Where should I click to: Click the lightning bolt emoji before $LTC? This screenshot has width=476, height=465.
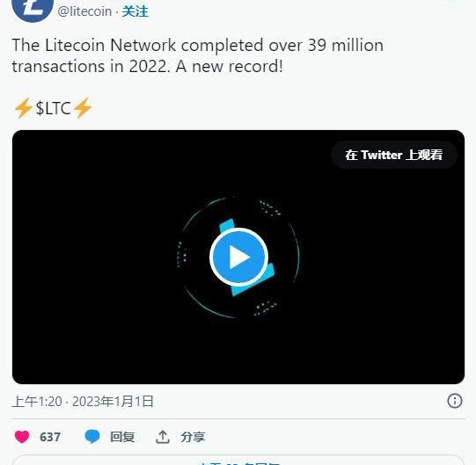click(x=24, y=108)
